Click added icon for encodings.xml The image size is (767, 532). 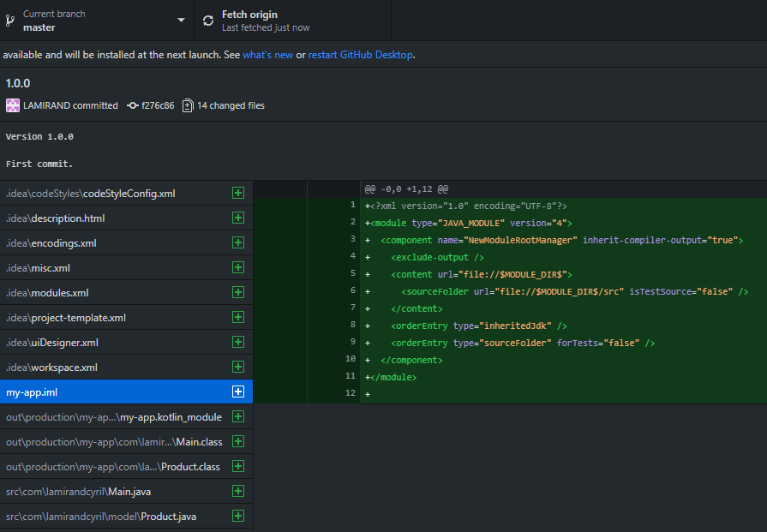tap(238, 242)
